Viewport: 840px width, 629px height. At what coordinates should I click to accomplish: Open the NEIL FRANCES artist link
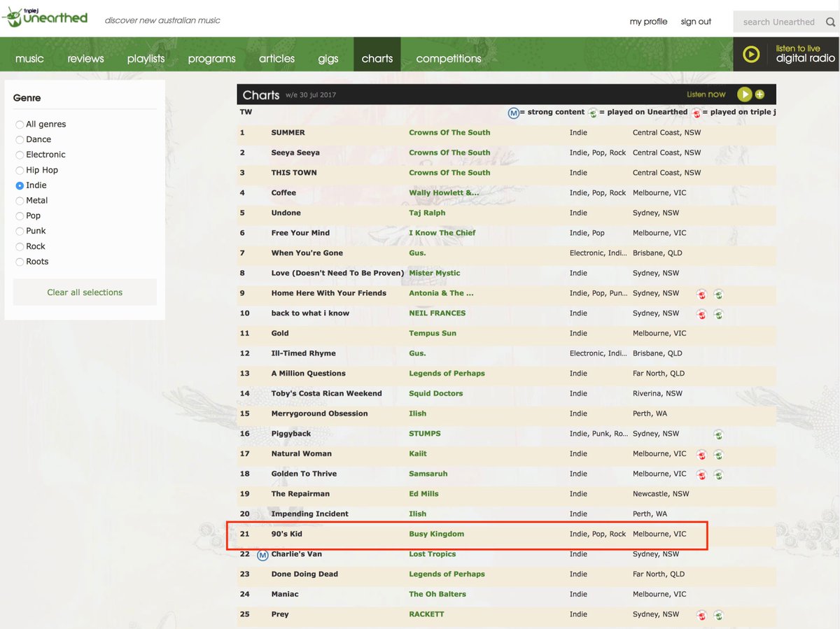coord(437,313)
